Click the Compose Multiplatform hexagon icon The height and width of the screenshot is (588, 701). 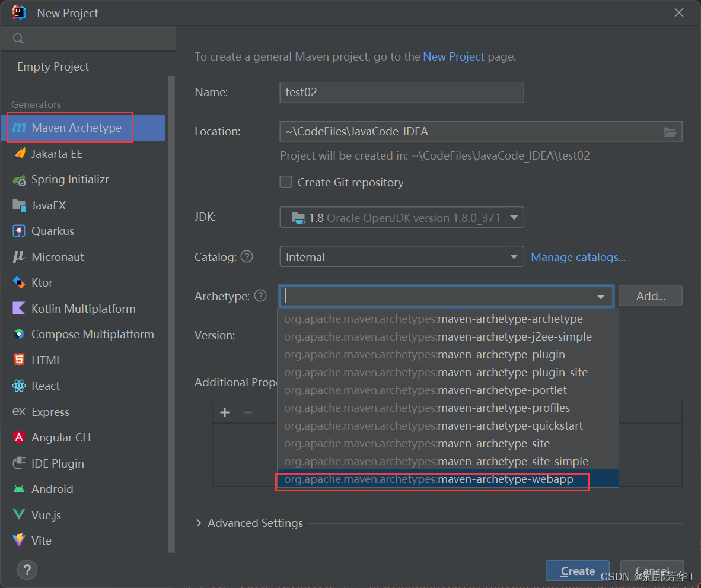coord(19,335)
